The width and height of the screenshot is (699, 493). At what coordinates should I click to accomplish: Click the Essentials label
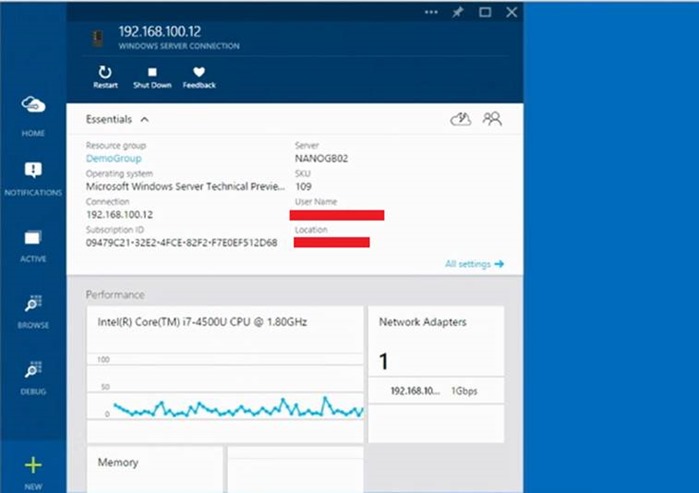[x=109, y=119]
